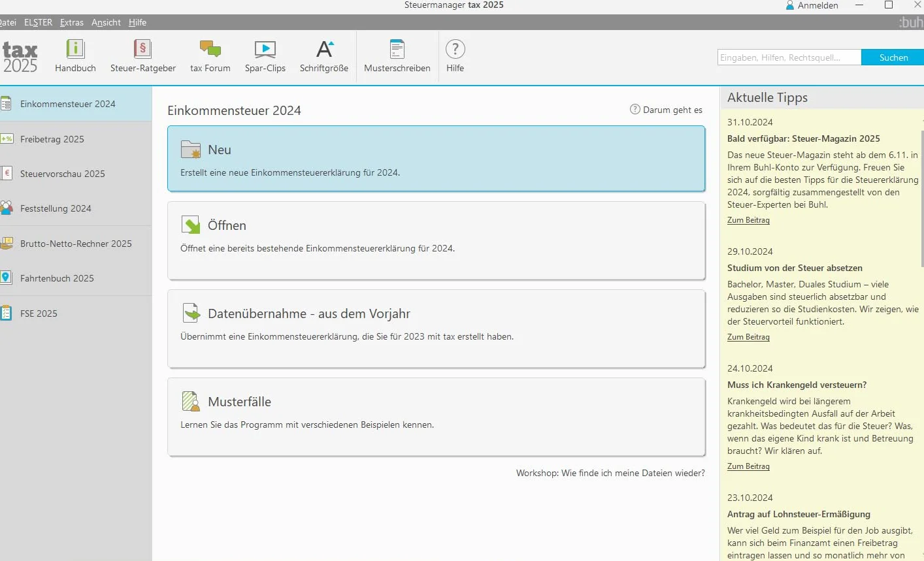Open the Workshop Dateien wiederfinden link
The image size is (924, 561).
click(610, 473)
